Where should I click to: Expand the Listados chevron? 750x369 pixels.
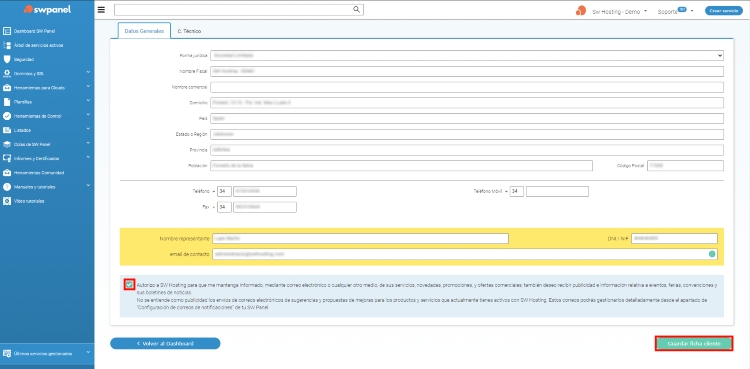click(88, 129)
